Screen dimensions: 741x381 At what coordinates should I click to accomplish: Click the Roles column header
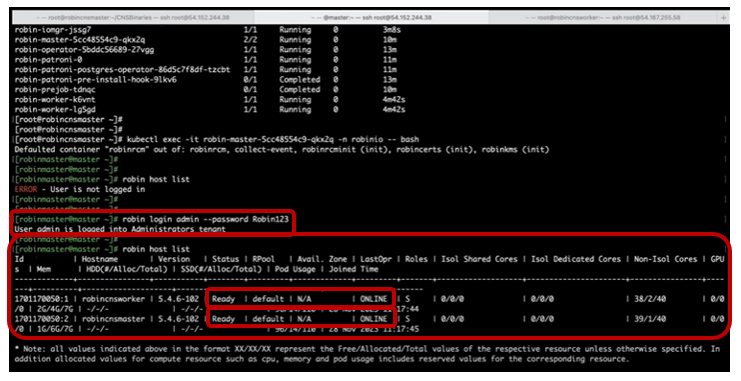pos(416,259)
